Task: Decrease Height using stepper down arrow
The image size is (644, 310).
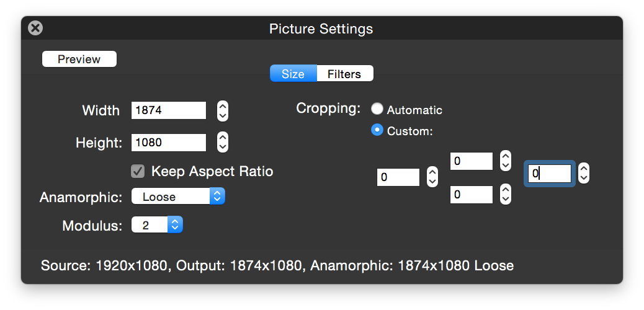Action: pyautogui.click(x=223, y=148)
